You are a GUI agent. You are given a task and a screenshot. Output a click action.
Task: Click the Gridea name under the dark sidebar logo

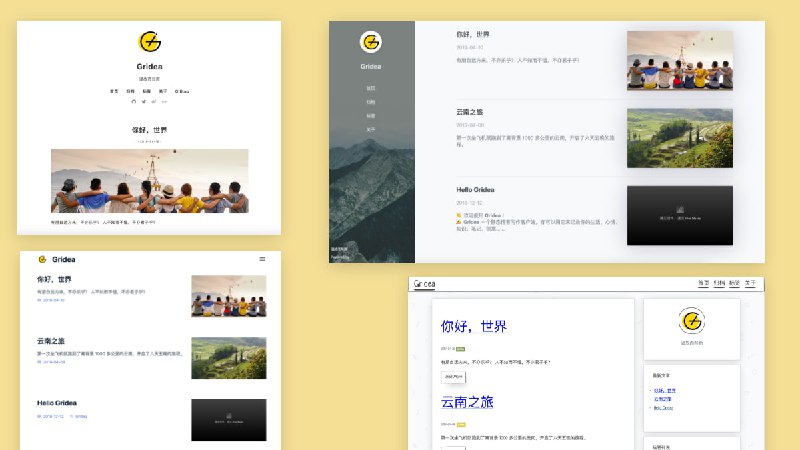point(371,66)
